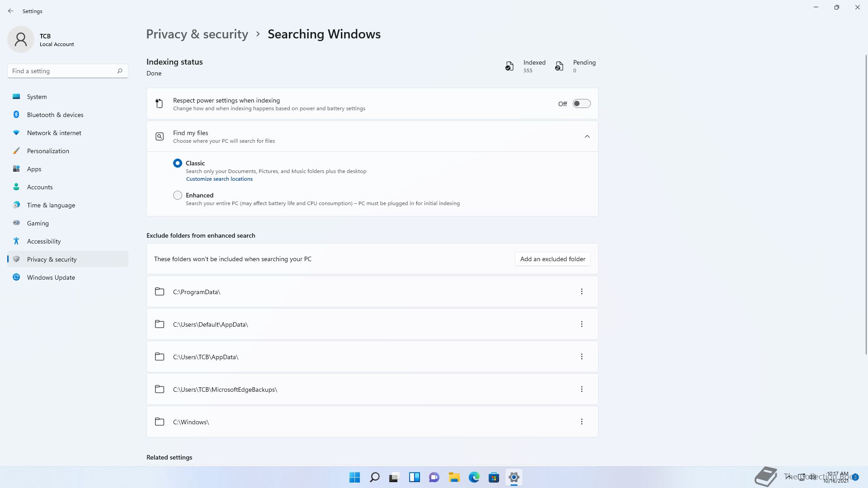Open Windows Update in the sidebar
868x488 pixels.
pos(51,277)
